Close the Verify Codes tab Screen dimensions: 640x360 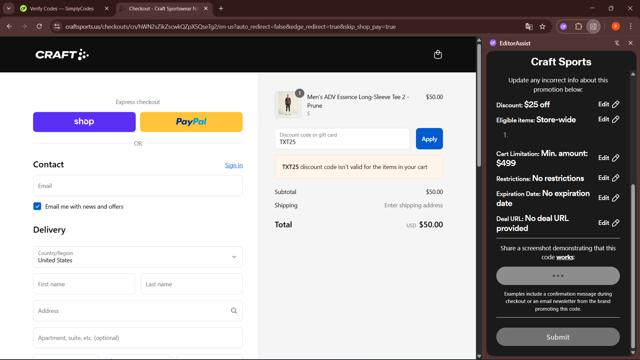107,8
